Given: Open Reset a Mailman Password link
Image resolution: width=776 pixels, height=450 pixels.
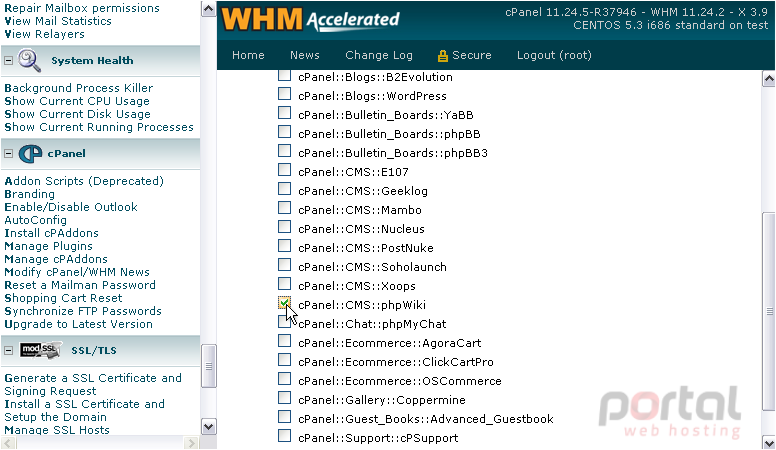Looking at the screenshot, I should click(x=80, y=285).
